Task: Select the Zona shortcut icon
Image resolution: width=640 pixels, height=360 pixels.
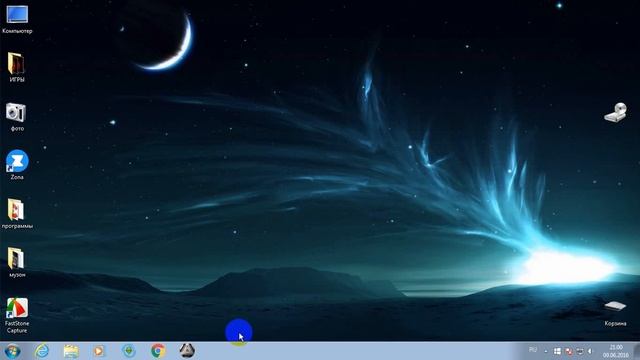Action: click(x=17, y=165)
